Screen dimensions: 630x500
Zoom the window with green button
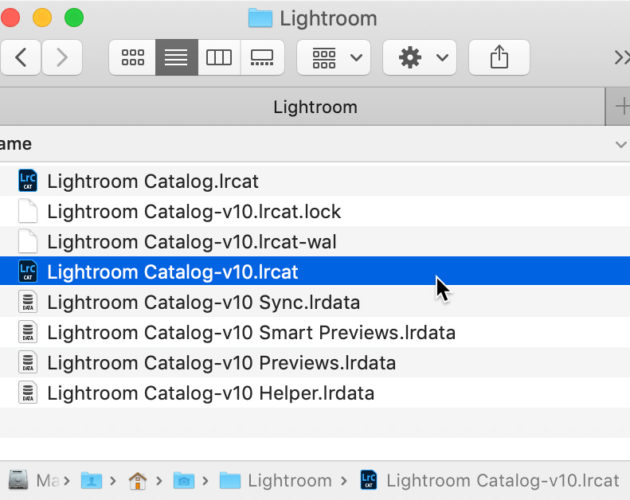[x=74, y=18]
